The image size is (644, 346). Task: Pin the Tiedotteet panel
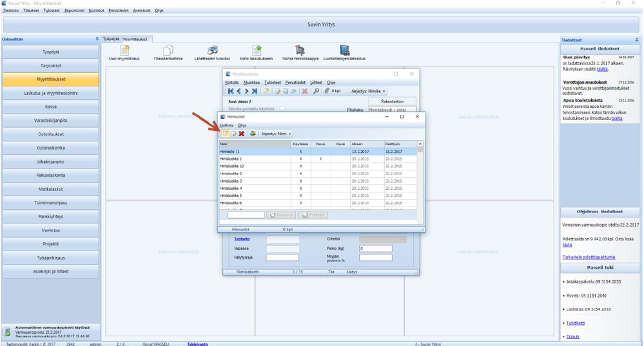[637, 40]
